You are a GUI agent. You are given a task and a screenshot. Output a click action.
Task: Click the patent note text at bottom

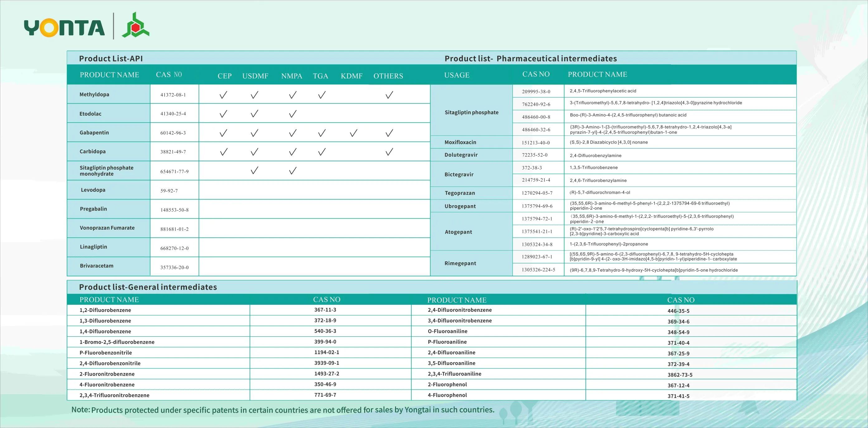point(283,410)
